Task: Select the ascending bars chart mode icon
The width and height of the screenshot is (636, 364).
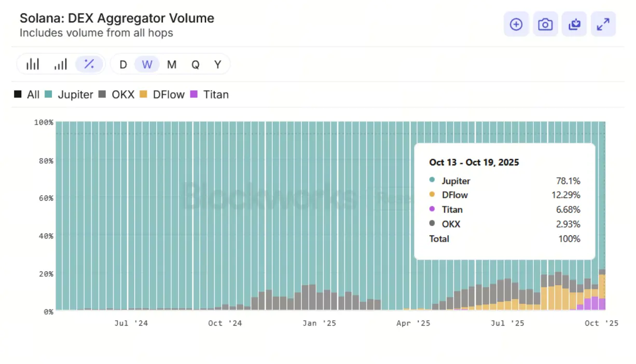Action: click(x=61, y=64)
